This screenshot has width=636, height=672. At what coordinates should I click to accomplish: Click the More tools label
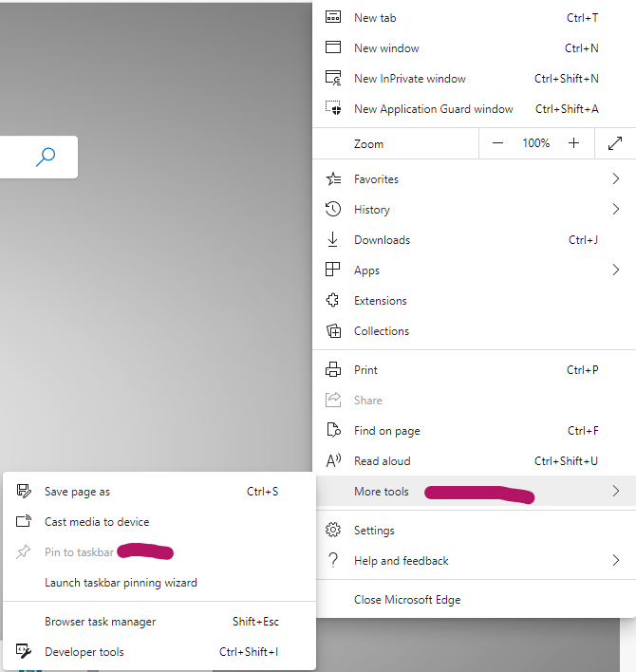click(382, 492)
